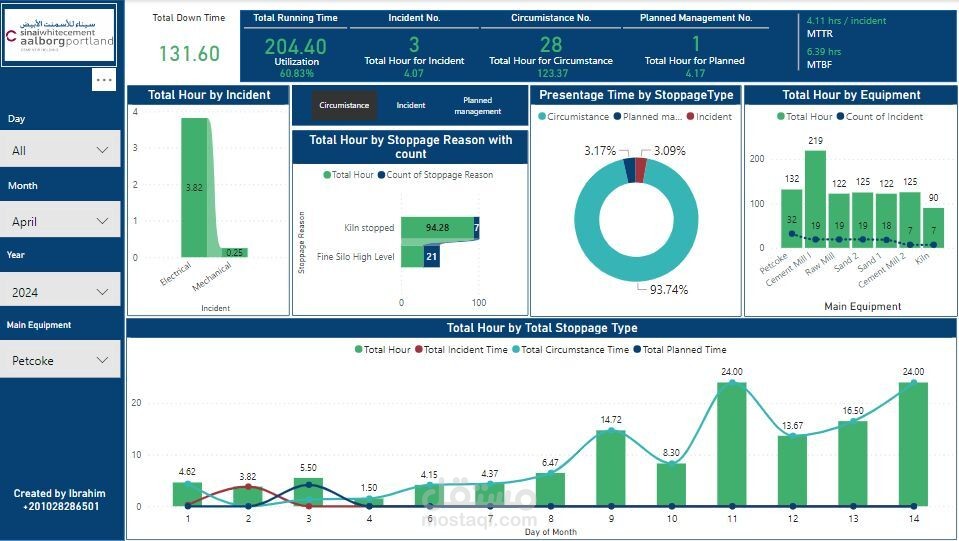Expand the Day dropdown showing All
Viewport: 959px width, 541px height.
[x=60, y=150]
